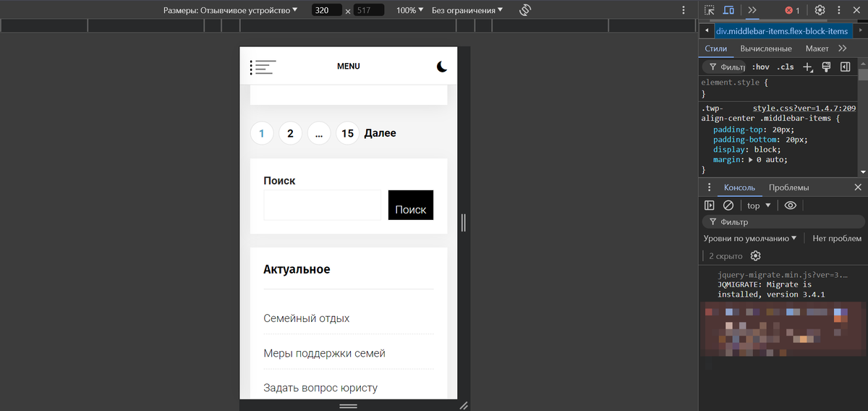Open device toolbar more options menu
868x411 pixels.
684,10
